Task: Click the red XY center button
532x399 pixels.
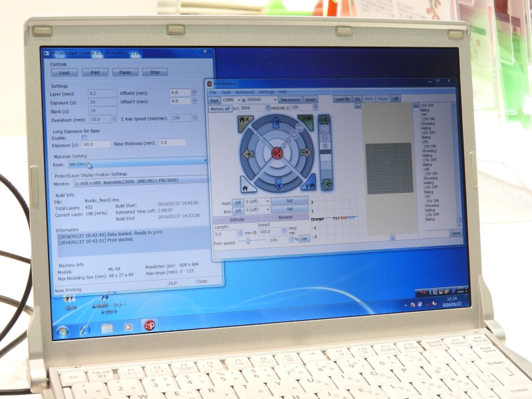Action: (277, 153)
